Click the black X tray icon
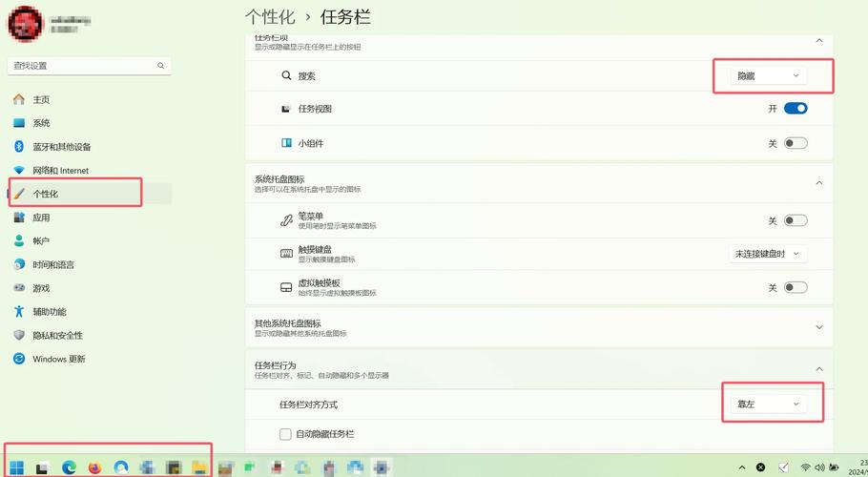The image size is (868, 477). coord(760,467)
